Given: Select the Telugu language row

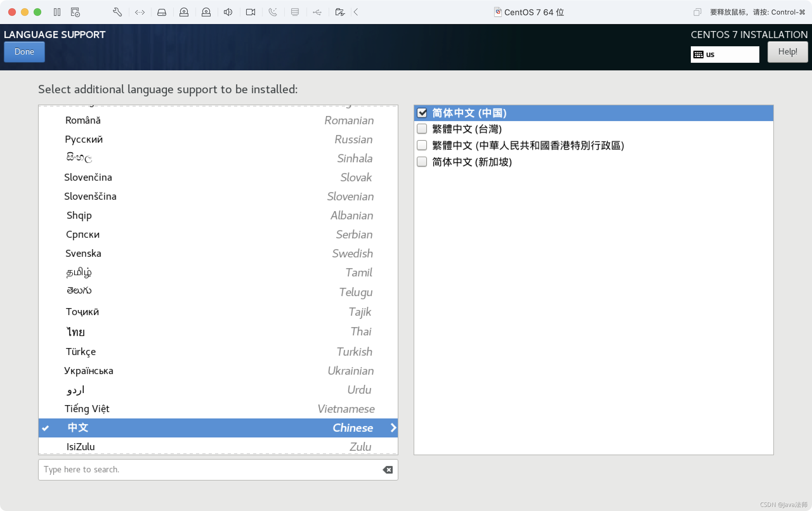Looking at the screenshot, I should (218, 292).
